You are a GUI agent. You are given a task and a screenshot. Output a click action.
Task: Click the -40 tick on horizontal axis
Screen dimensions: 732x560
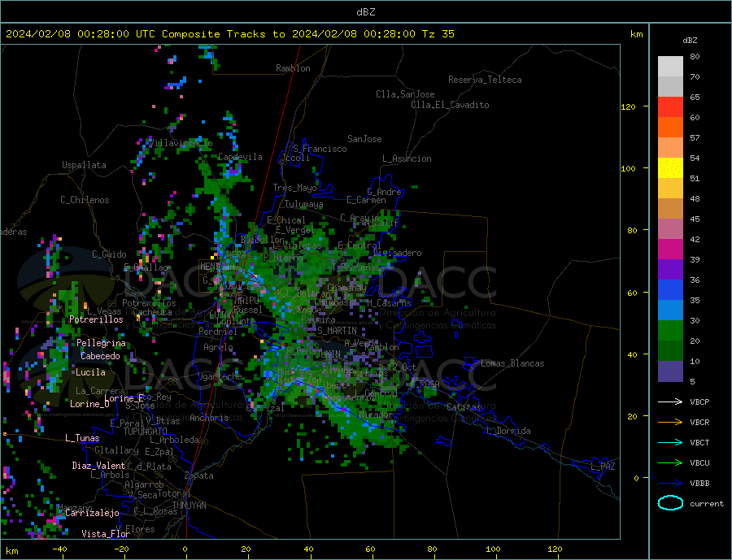[59, 549]
